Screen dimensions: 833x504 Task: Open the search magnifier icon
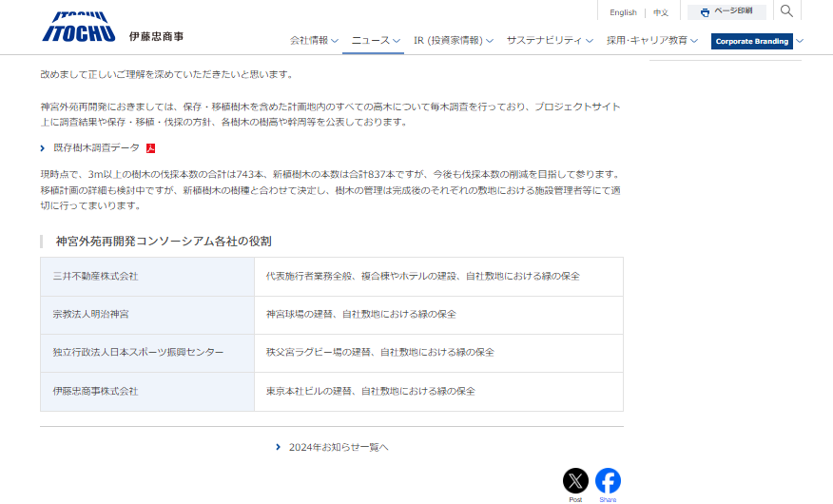click(786, 11)
